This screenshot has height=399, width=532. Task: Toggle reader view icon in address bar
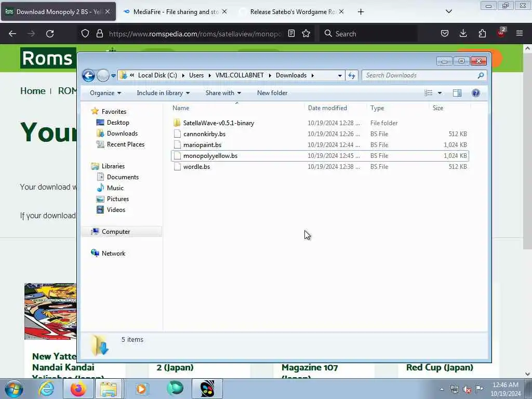tap(291, 33)
